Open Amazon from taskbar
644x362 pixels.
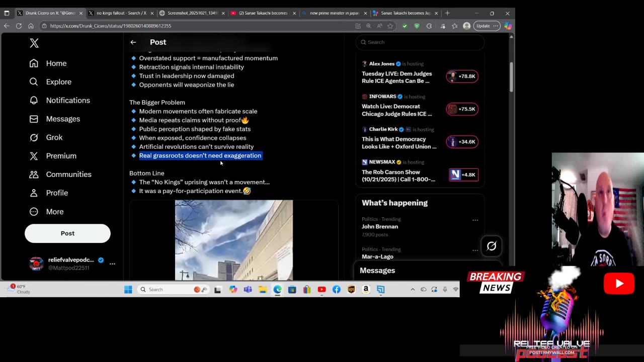pos(366,289)
